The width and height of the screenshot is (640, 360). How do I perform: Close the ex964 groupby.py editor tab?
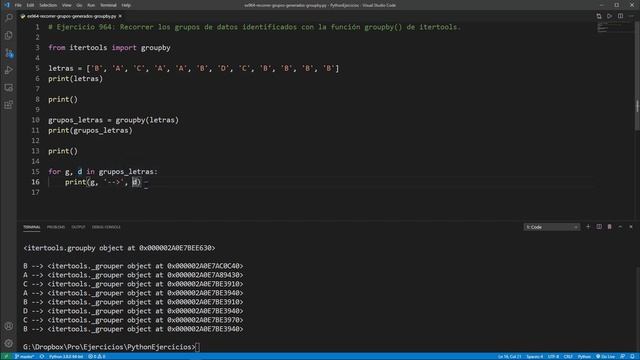(x=120, y=16)
